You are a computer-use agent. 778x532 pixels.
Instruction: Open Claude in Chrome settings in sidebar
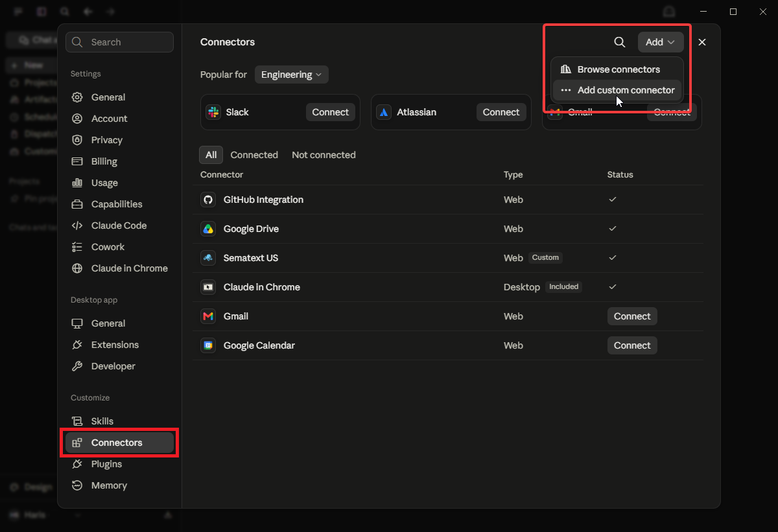[x=119, y=268]
